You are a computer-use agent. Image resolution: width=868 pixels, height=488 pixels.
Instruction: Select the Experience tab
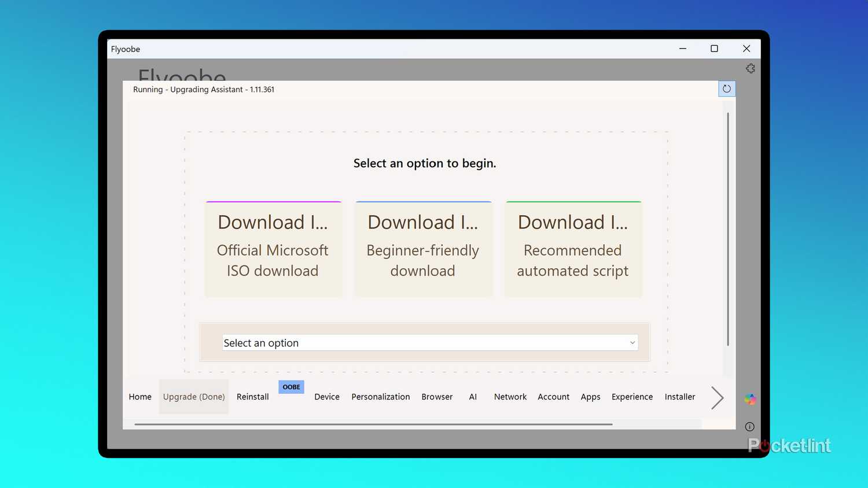click(x=632, y=397)
